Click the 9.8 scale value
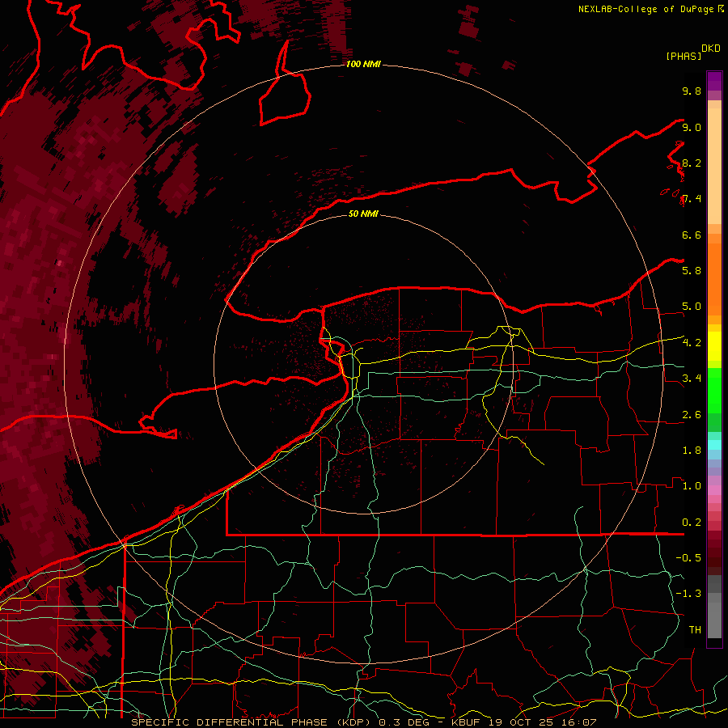This screenshot has height=728, width=728. [692, 91]
